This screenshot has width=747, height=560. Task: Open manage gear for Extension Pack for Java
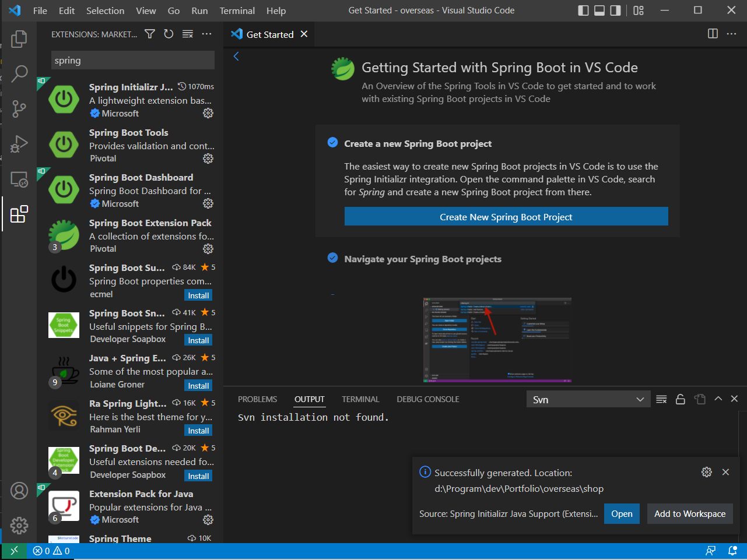click(208, 520)
